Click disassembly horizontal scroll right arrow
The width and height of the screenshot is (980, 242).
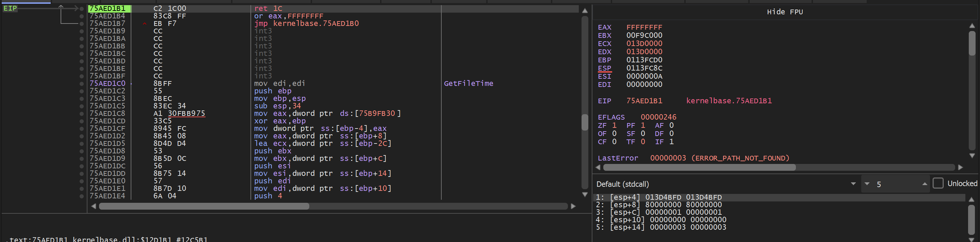pos(573,206)
